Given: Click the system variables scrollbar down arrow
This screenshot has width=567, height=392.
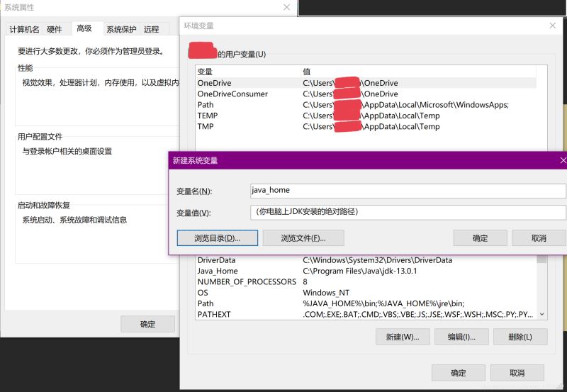Looking at the screenshot, I should (x=541, y=314).
